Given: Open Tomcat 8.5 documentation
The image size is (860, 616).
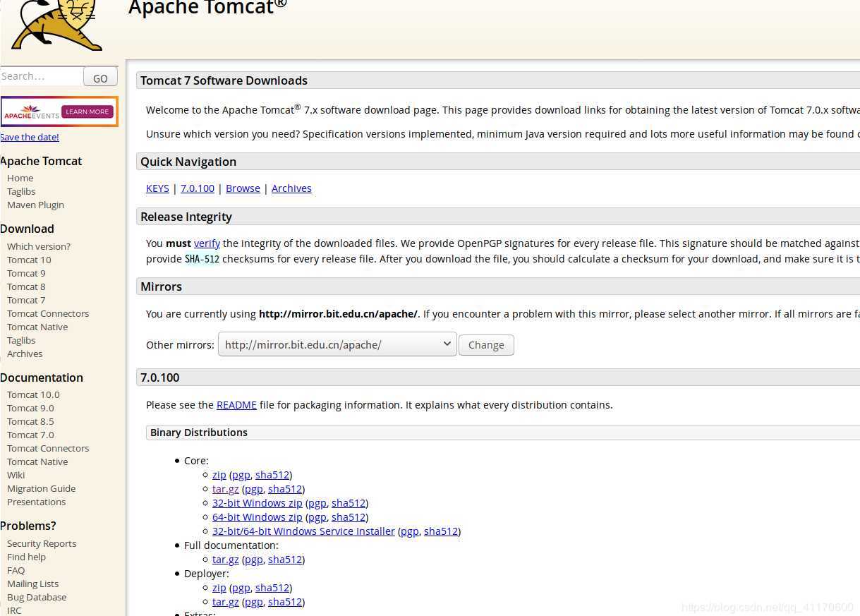Looking at the screenshot, I should (30, 421).
